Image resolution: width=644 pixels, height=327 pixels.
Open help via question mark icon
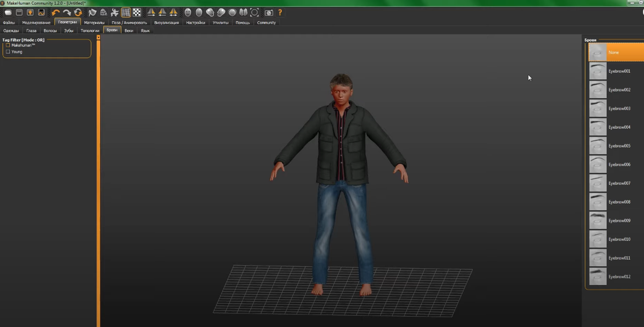click(x=280, y=12)
